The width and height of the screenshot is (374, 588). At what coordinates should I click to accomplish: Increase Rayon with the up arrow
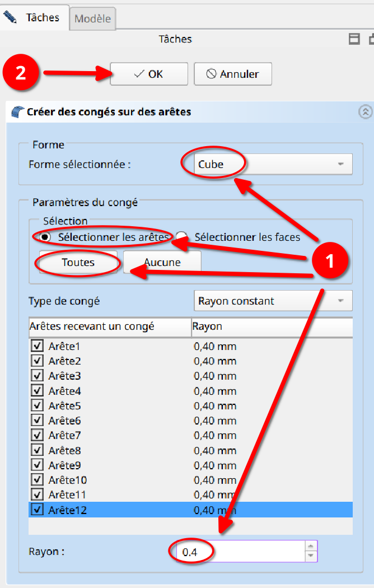pos(311,547)
